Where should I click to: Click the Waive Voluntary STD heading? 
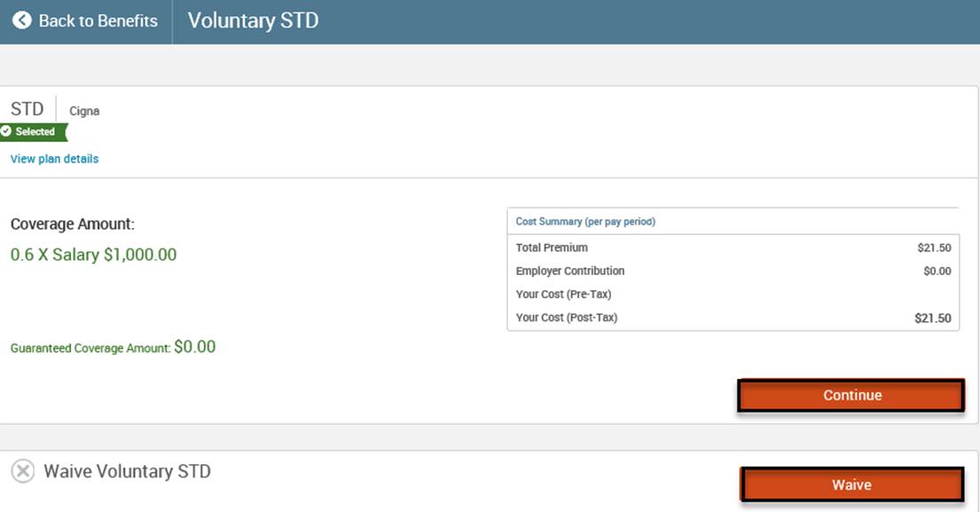click(x=128, y=471)
